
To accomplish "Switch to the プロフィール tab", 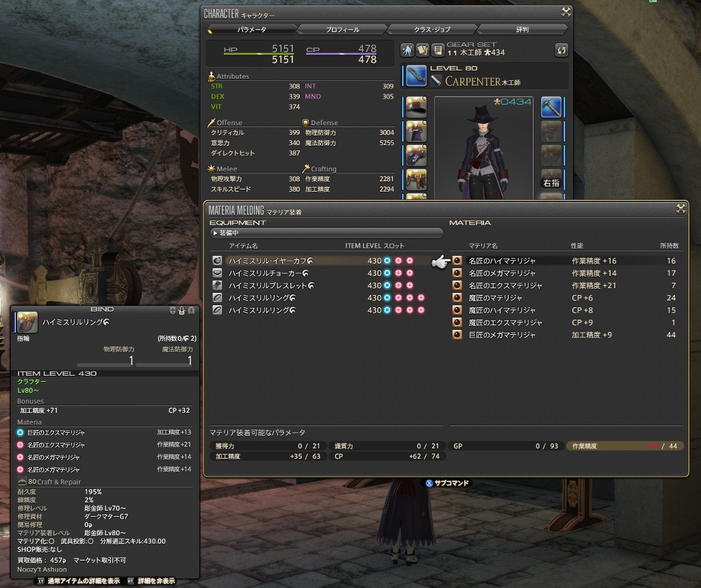I will [x=342, y=29].
